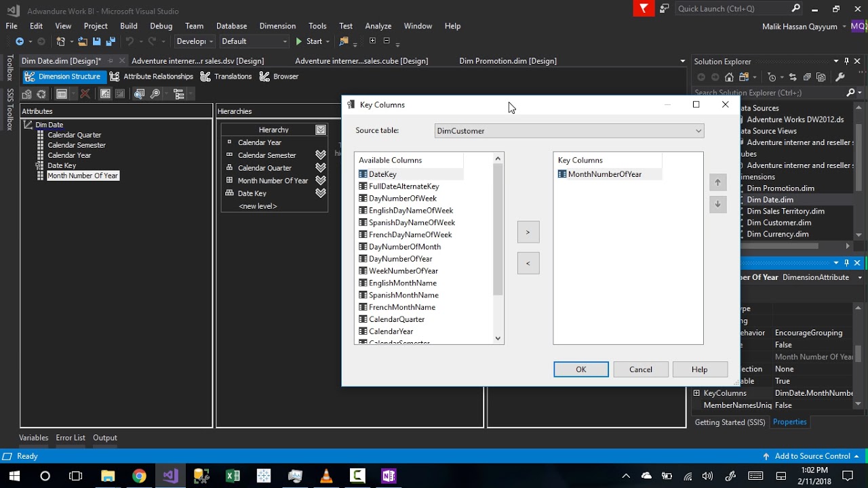Open Google Chrome from the taskbar

point(139,476)
